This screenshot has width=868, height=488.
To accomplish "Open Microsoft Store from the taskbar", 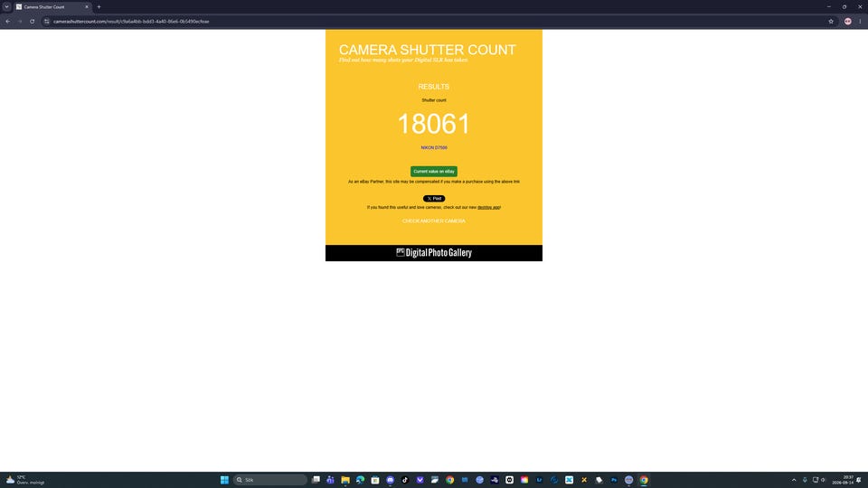I will [x=374, y=480].
